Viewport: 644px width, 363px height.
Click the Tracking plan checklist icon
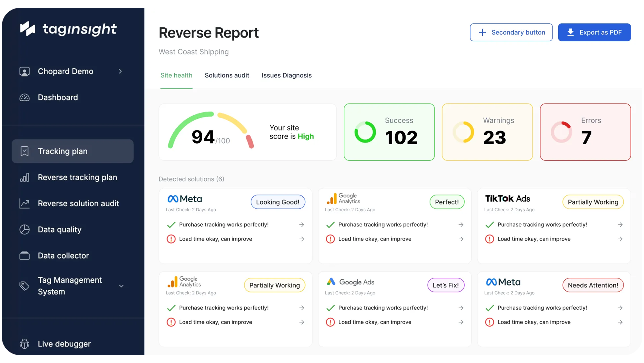click(x=25, y=151)
